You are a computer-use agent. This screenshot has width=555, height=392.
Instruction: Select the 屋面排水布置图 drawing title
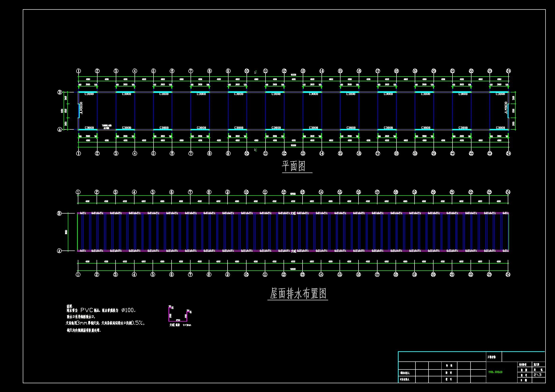(298, 293)
